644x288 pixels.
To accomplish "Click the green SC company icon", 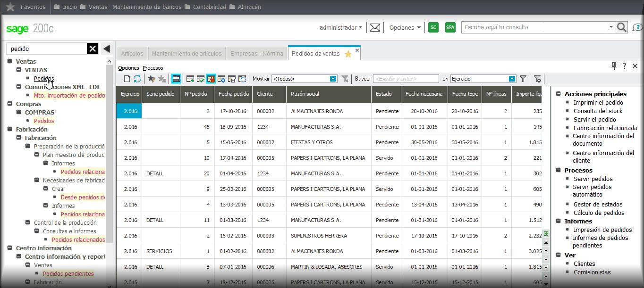I will (433, 27).
